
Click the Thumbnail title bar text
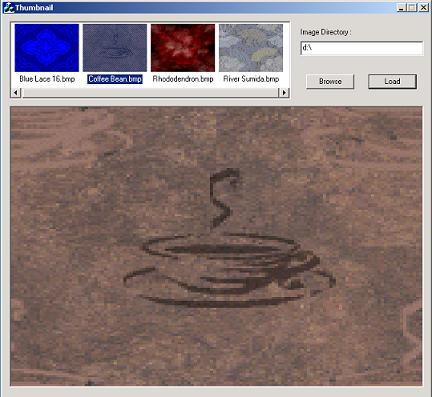34,8
